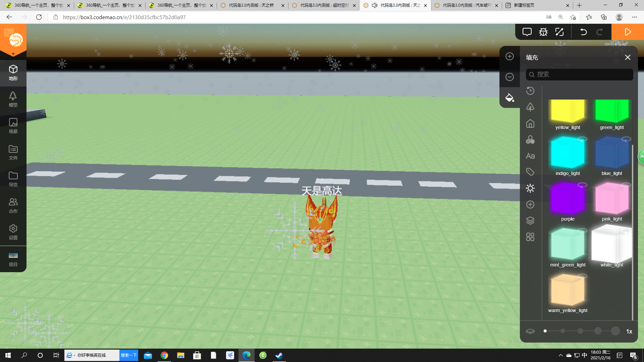Screen dimensions: 644x362
Task: Show the light blocks sun category
Action: click(530, 188)
